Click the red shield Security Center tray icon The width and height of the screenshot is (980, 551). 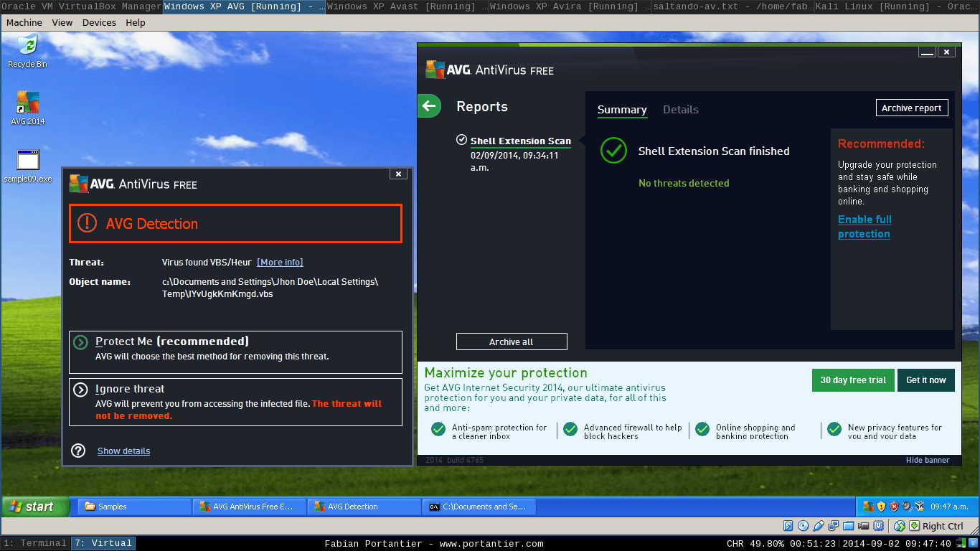tap(894, 507)
